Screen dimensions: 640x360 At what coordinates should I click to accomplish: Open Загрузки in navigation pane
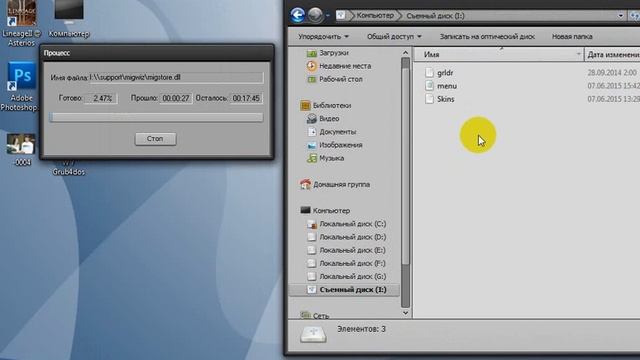coord(333,53)
